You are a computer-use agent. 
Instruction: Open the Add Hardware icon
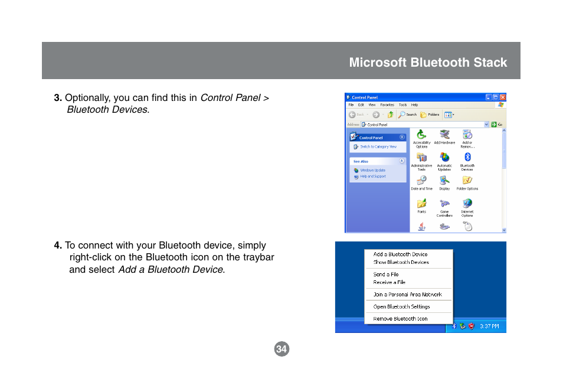coord(444,137)
